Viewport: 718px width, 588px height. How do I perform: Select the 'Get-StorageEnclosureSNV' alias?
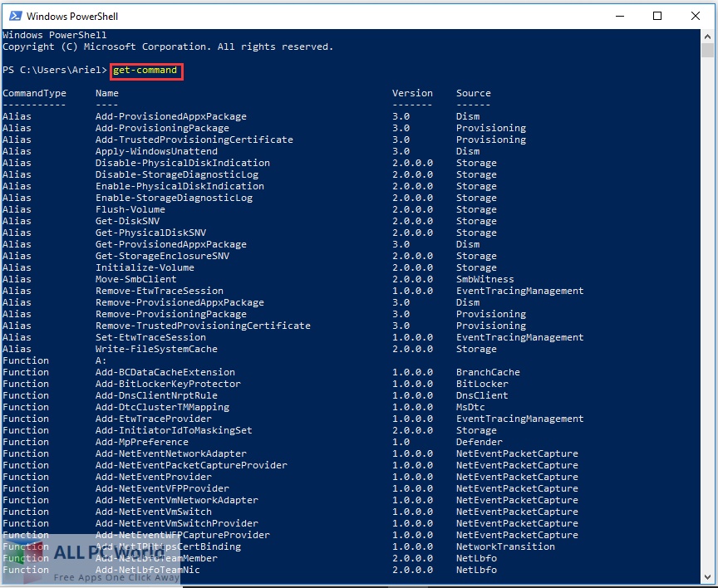(x=162, y=257)
